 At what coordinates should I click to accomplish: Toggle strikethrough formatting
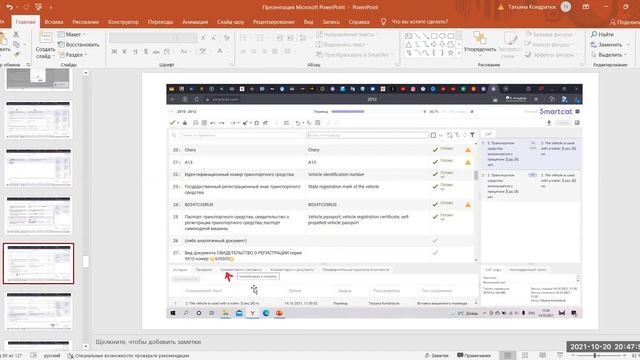(156, 51)
